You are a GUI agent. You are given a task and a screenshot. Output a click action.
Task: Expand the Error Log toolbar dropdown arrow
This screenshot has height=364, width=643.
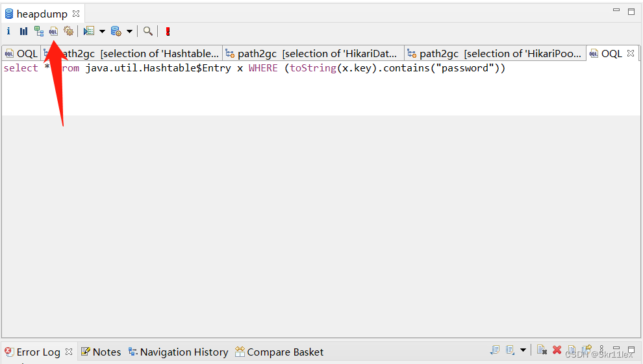(523, 350)
